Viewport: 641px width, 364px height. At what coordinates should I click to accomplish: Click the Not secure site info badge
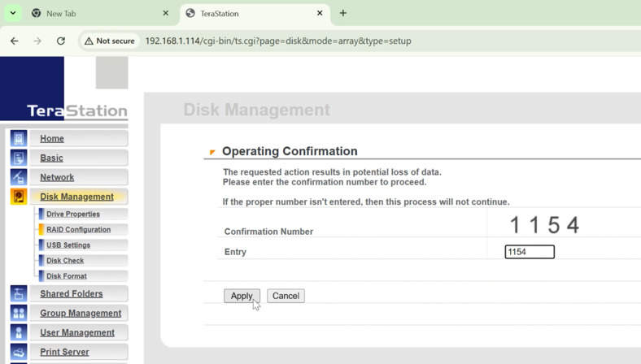point(110,41)
